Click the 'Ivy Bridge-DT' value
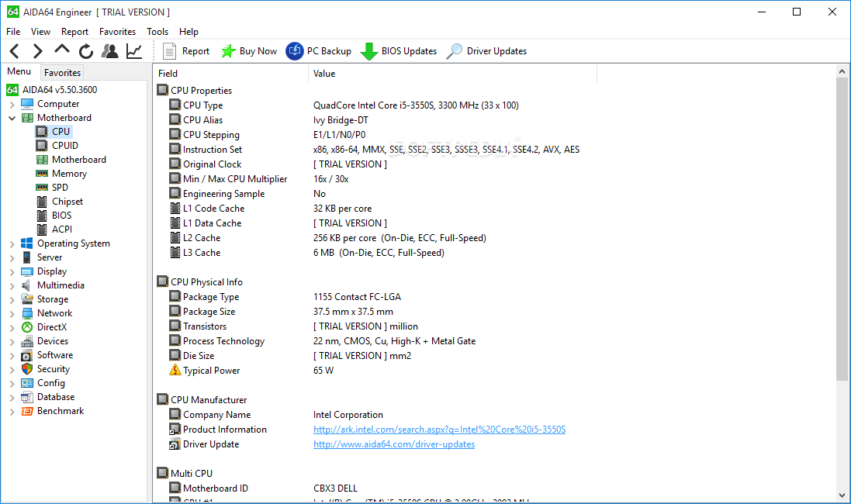Image resolution: width=851 pixels, height=504 pixels. tap(341, 120)
